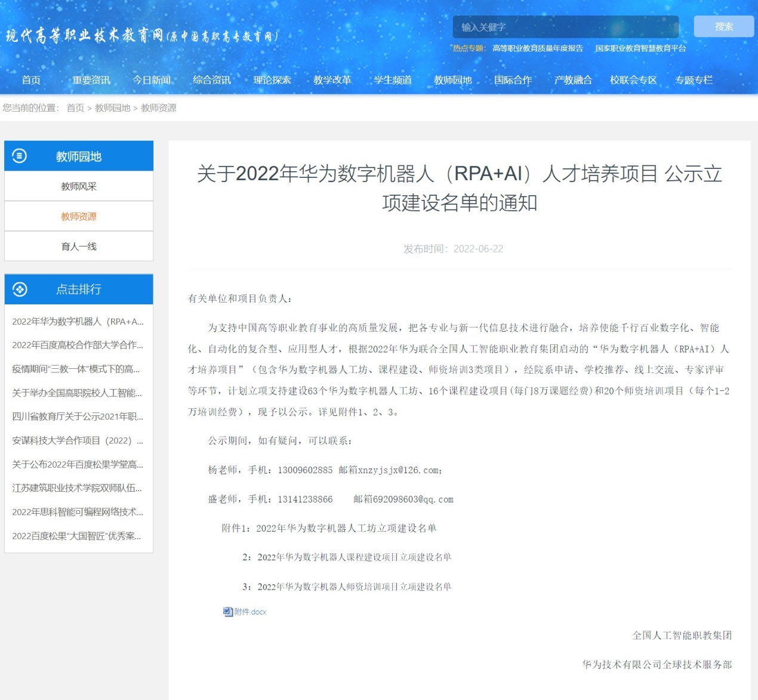The image size is (758, 700).
Task: Click the 教师园地 sidebar header icon
Action: click(20, 156)
